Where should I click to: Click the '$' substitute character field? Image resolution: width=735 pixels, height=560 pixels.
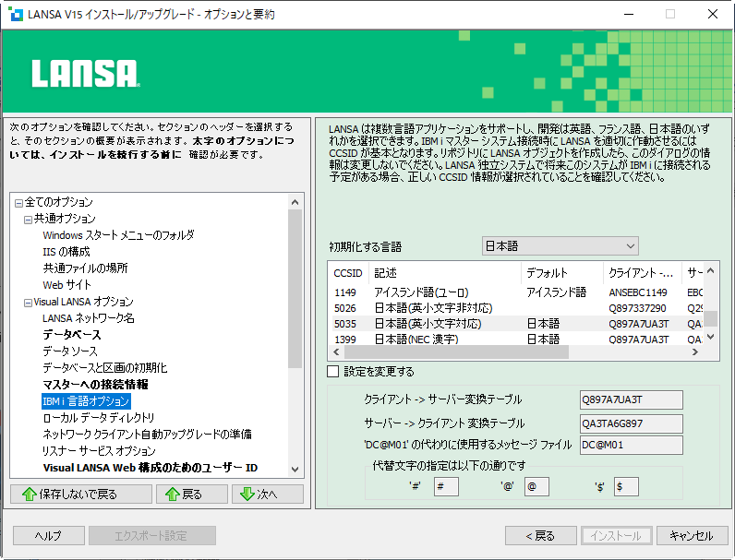pos(626,486)
